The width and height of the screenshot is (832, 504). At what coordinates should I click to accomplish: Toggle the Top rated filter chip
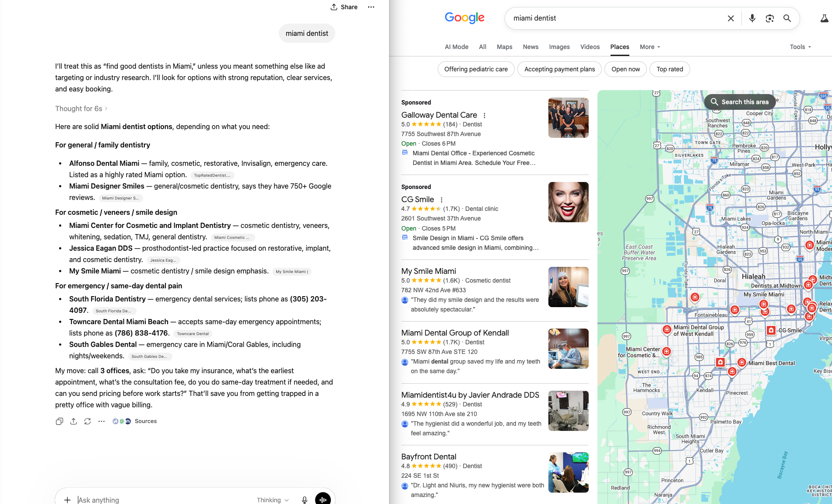[x=670, y=69]
